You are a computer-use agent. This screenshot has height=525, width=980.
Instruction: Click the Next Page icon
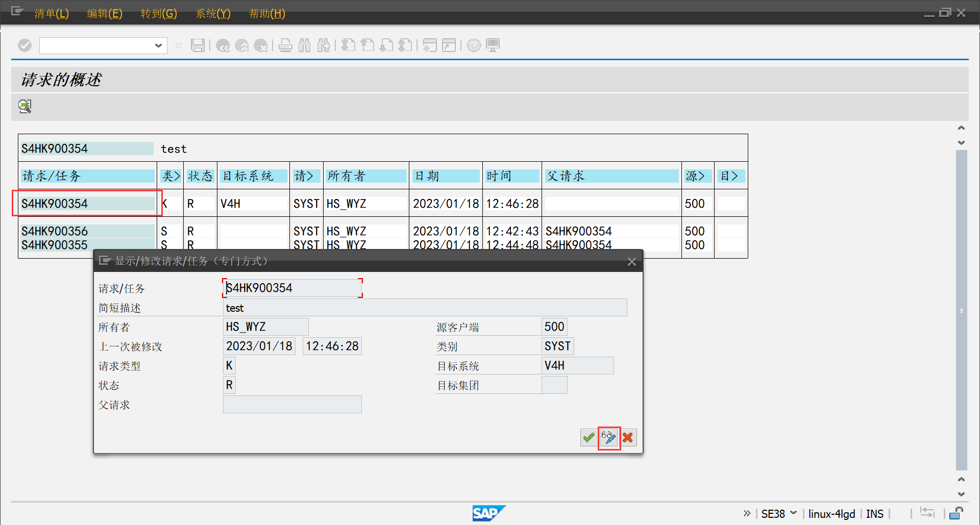coord(386,45)
